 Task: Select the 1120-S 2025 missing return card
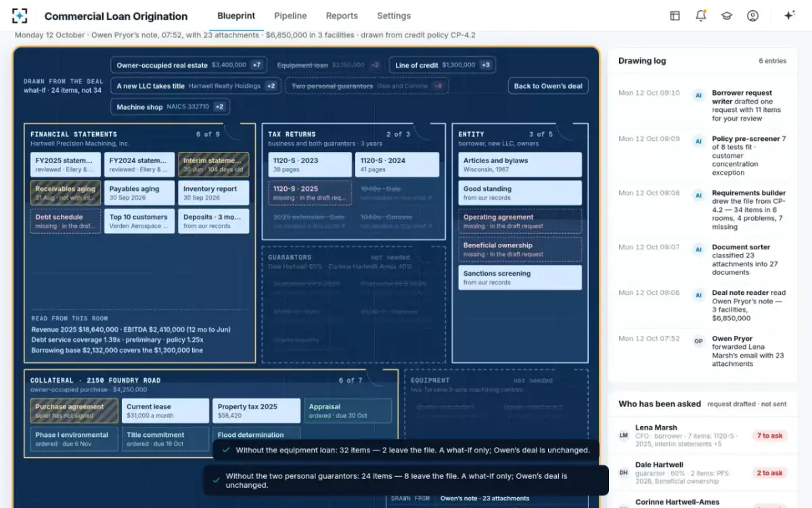tap(310, 193)
